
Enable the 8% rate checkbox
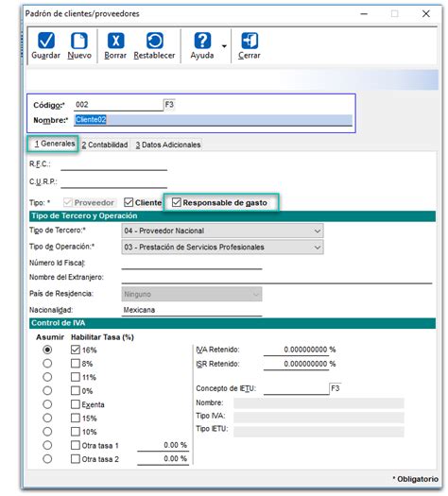pyautogui.click(x=76, y=363)
